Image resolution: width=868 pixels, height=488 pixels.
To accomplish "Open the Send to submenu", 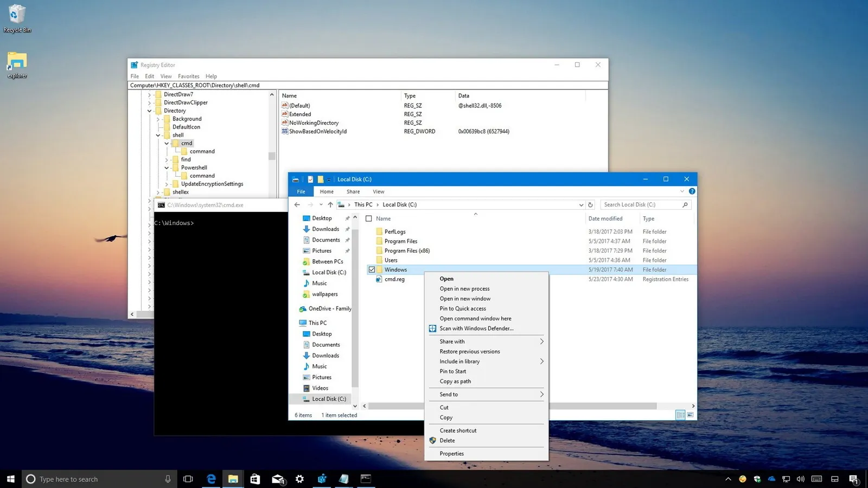I will [486, 394].
